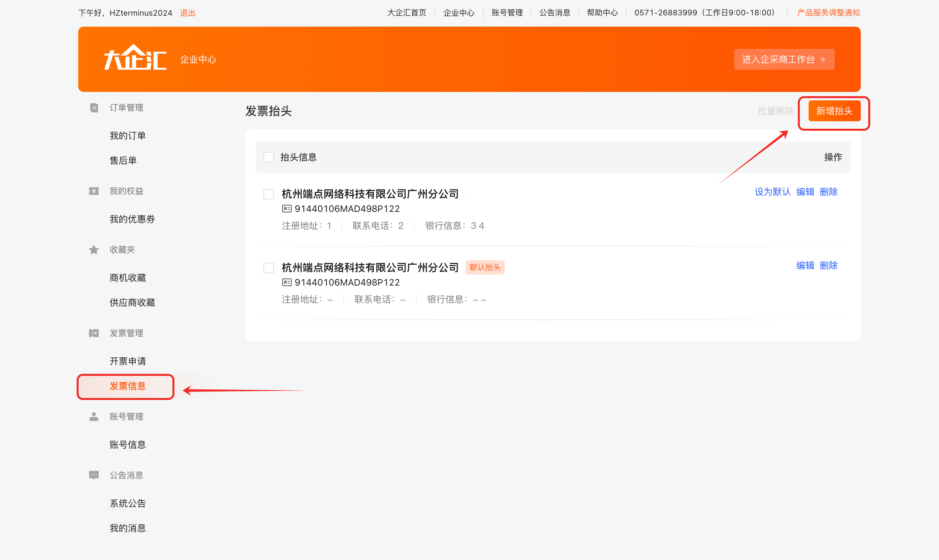The height and width of the screenshot is (560, 939).
Task: Go to 大企汇首页 in top navigation
Action: click(407, 13)
